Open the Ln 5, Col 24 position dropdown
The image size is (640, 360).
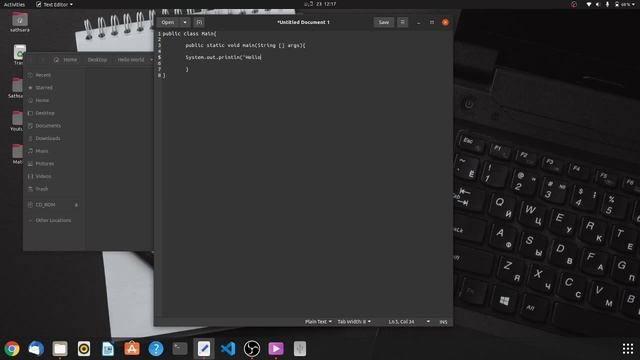coord(409,322)
